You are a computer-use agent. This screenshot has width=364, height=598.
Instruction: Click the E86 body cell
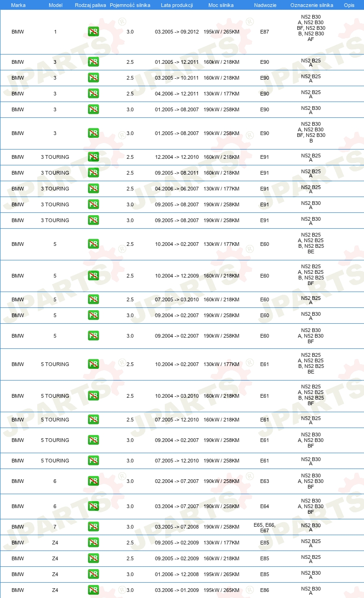pos(264,590)
